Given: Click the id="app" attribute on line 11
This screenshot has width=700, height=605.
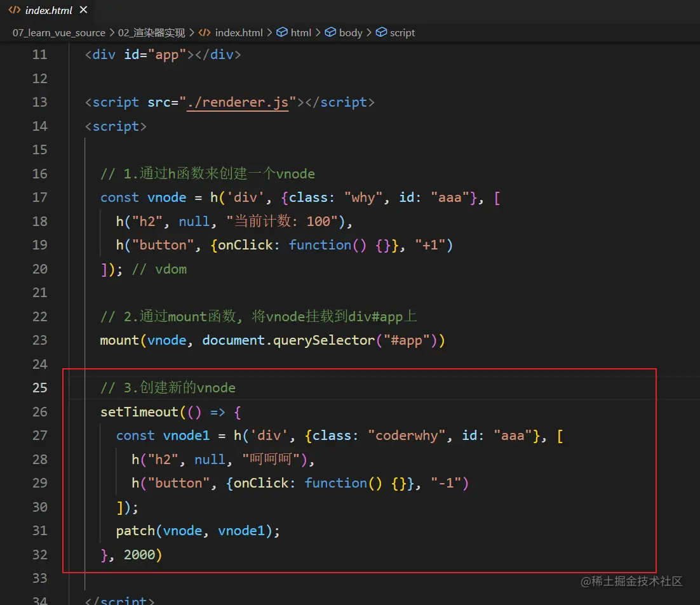Looking at the screenshot, I should click(x=155, y=55).
